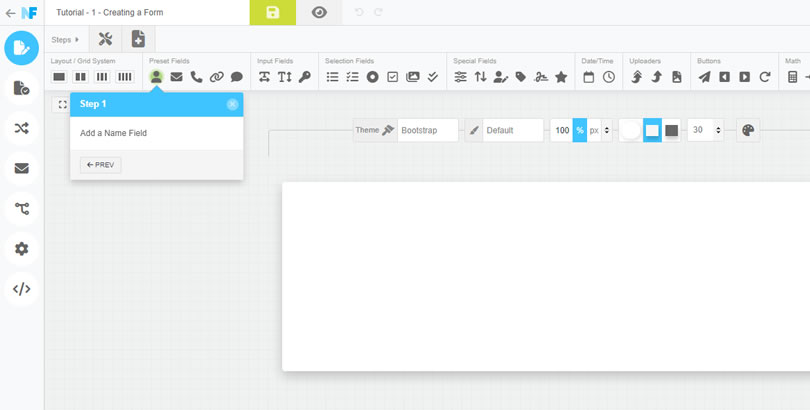Add a previous step button
Image resolution: width=810 pixels, height=410 pixels.
pos(724,77)
